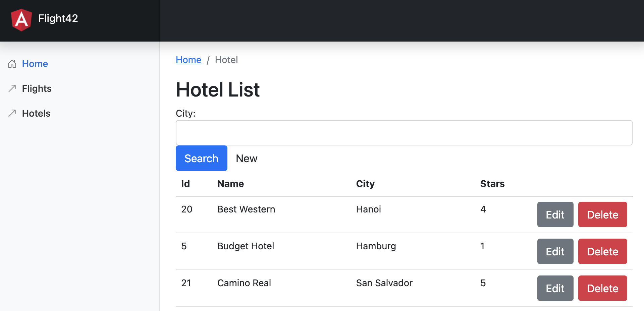Focus the City search input field

click(x=404, y=133)
